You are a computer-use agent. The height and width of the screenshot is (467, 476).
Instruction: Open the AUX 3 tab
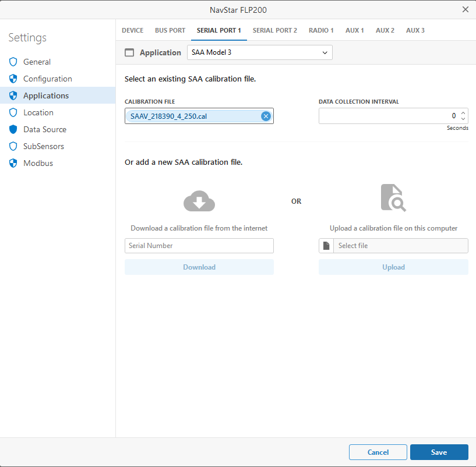click(x=415, y=30)
